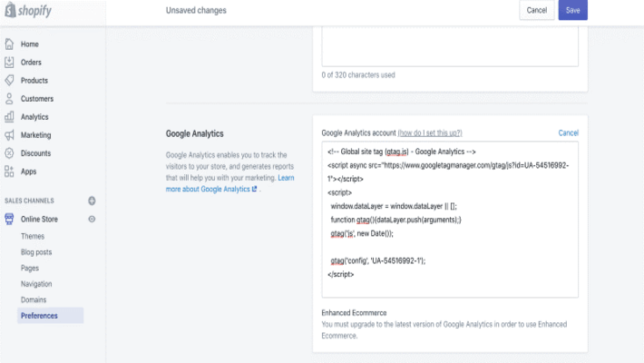Click the Analytics bar chart icon

tap(9, 116)
